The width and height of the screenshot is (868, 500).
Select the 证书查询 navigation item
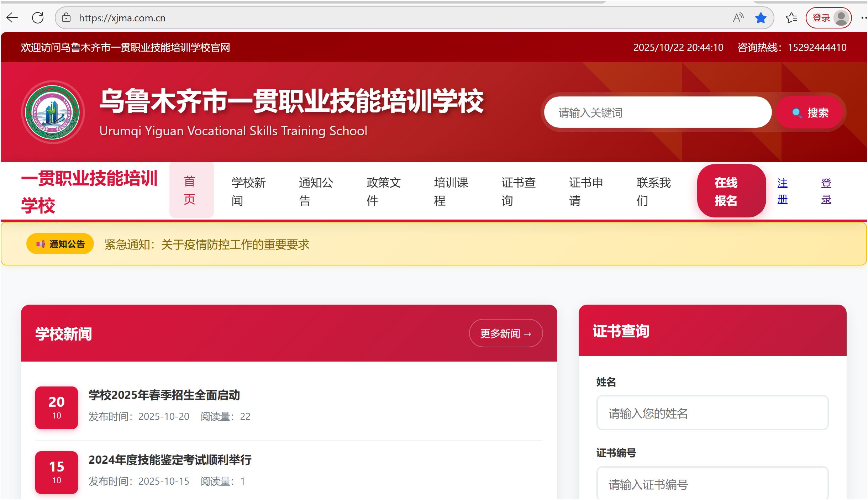[518, 191]
